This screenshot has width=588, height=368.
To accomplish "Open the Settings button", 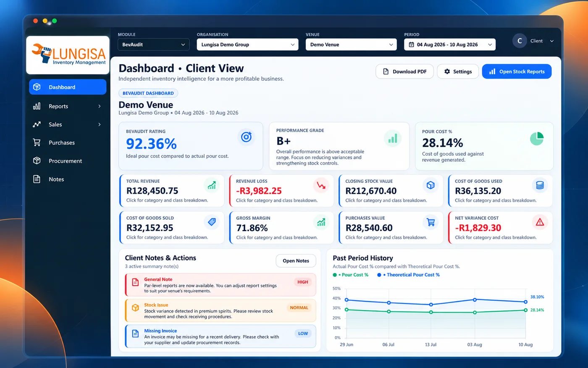I will [x=458, y=71].
